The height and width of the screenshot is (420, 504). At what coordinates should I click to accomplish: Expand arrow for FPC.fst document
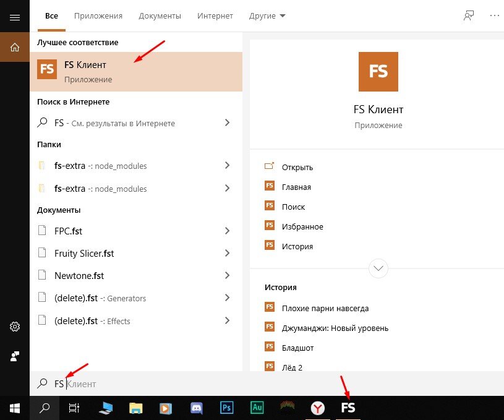pos(227,231)
